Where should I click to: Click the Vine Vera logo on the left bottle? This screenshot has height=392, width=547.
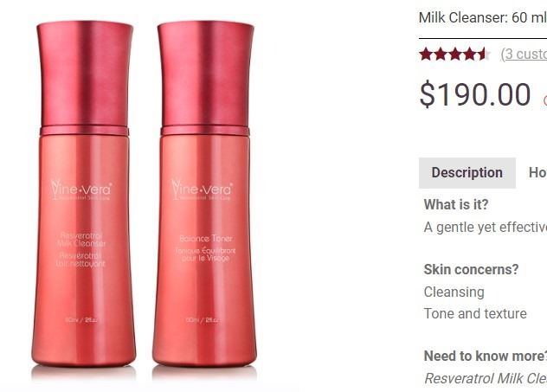pos(81,190)
